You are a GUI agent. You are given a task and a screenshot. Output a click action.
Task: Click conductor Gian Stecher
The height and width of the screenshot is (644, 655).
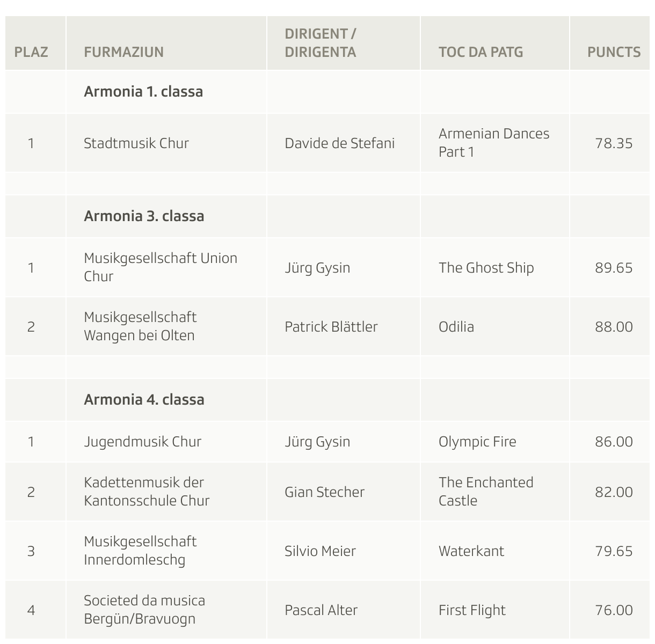(324, 492)
